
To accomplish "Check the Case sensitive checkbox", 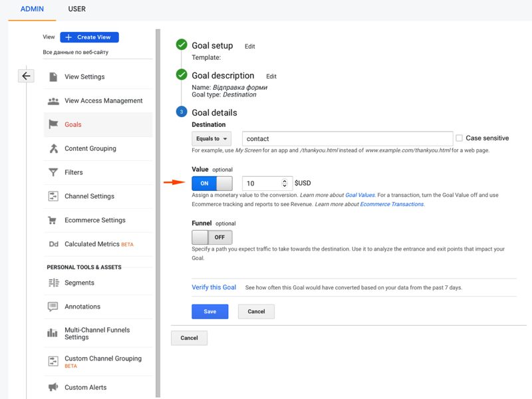I will [460, 138].
